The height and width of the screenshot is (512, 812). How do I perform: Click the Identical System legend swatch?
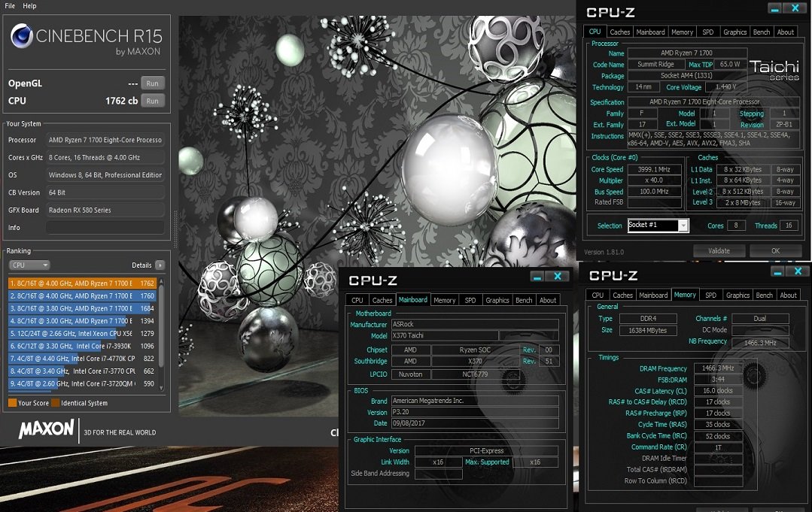coord(56,403)
